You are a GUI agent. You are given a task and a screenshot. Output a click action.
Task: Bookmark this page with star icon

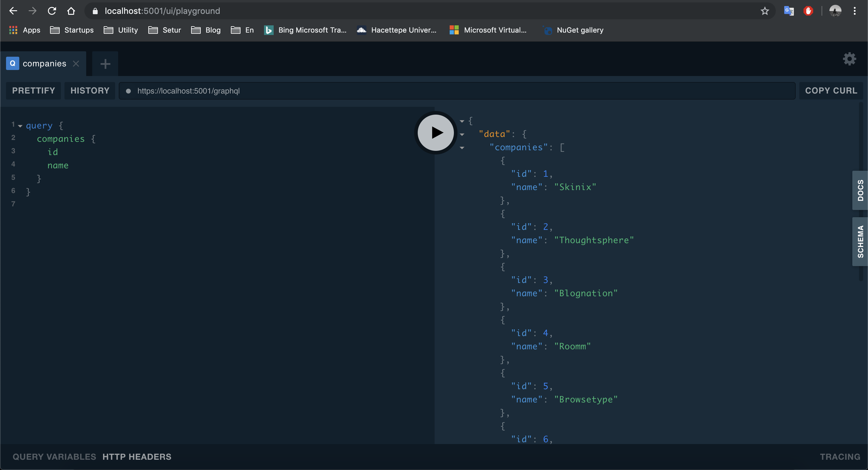(765, 11)
